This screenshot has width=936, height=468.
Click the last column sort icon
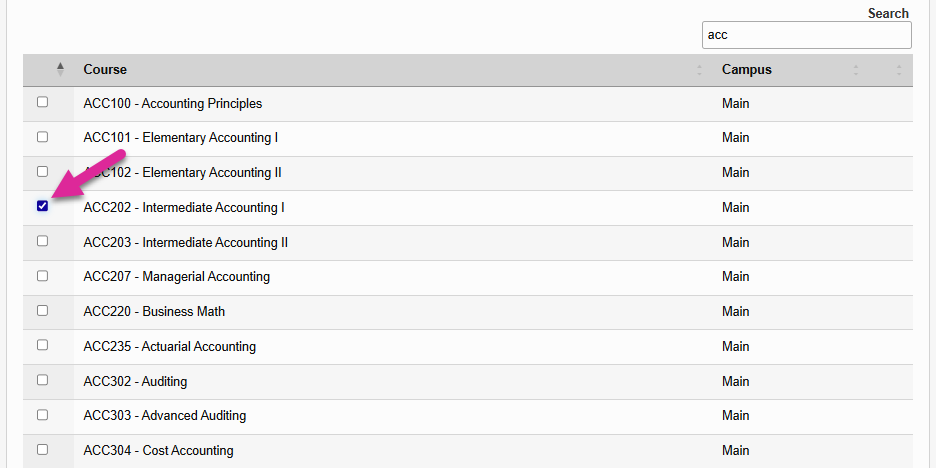point(899,70)
